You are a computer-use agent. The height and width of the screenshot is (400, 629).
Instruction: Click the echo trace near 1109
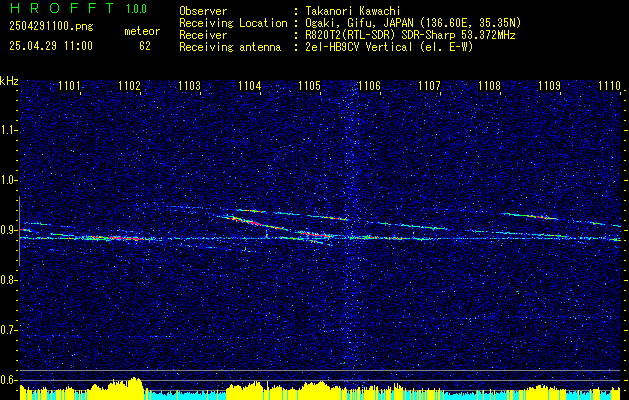[530, 216]
